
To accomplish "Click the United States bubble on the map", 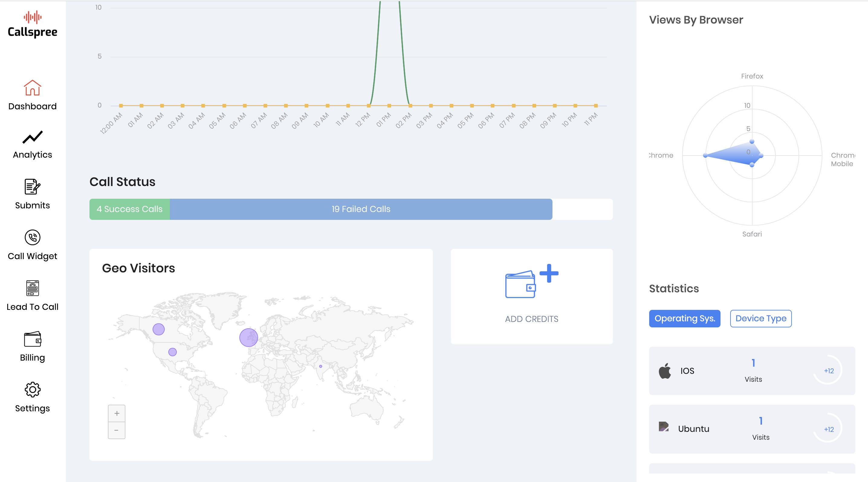I will (x=172, y=352).
